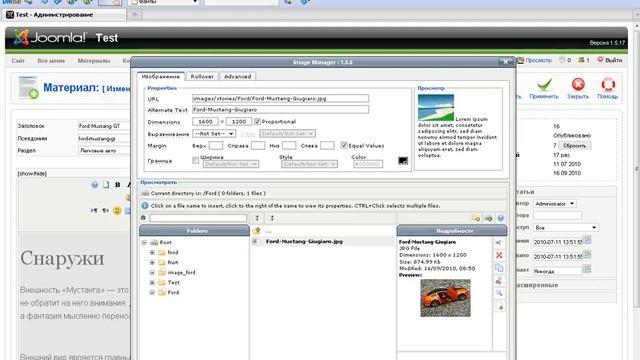Click the green Apply checkmark icon

[x=544, y=85]
